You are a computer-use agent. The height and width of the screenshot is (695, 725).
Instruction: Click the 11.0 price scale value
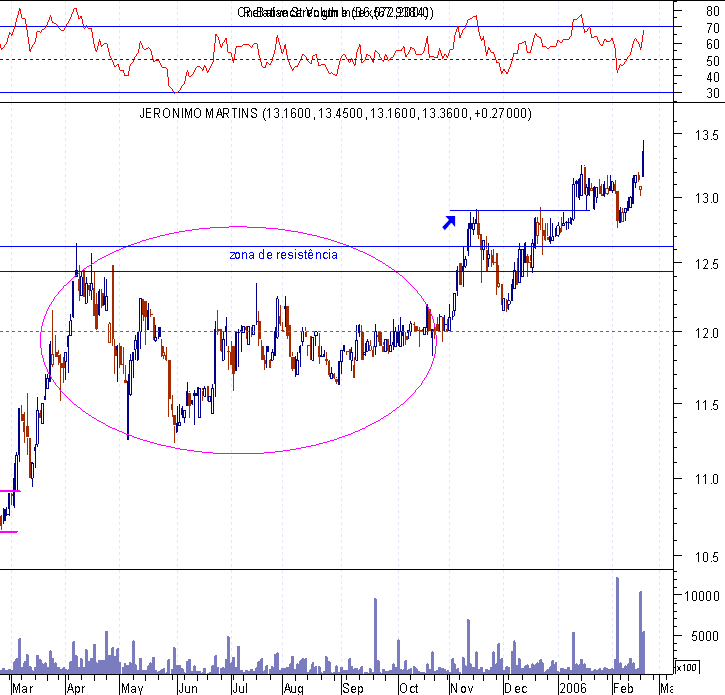pos(707,480)
